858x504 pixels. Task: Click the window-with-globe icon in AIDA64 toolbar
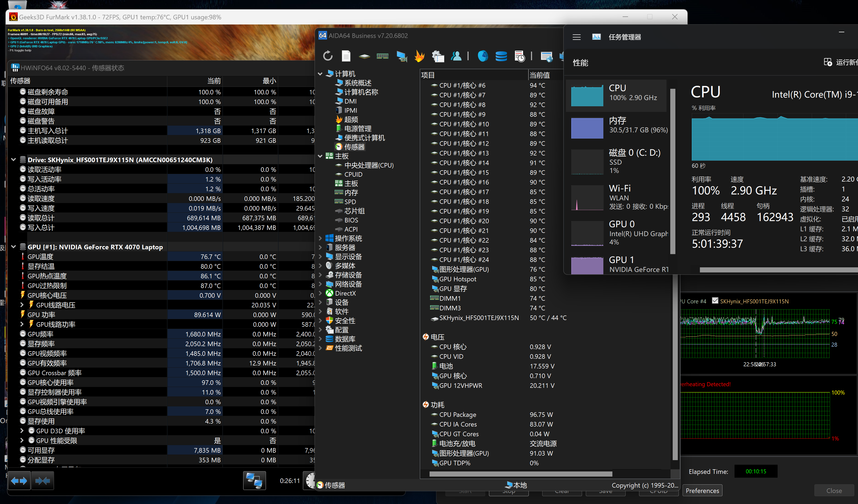pyautogui.click(x=547, y=56)
